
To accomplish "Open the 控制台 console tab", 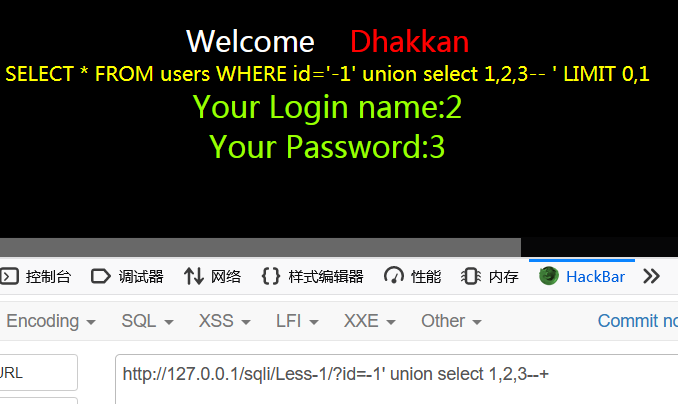I will pyautogui.click(x=35, y=276).
